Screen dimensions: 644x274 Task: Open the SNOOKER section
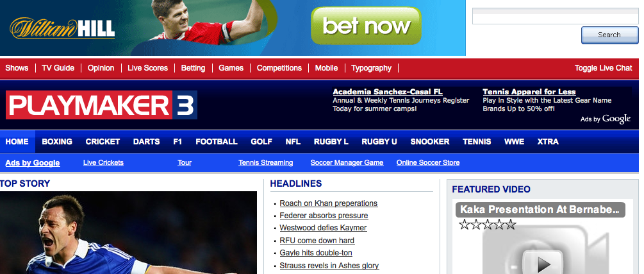429,142
